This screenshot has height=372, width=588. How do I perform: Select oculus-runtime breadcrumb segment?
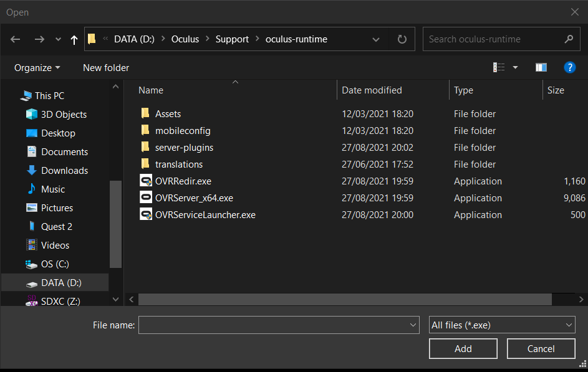(x=296, y=39)
